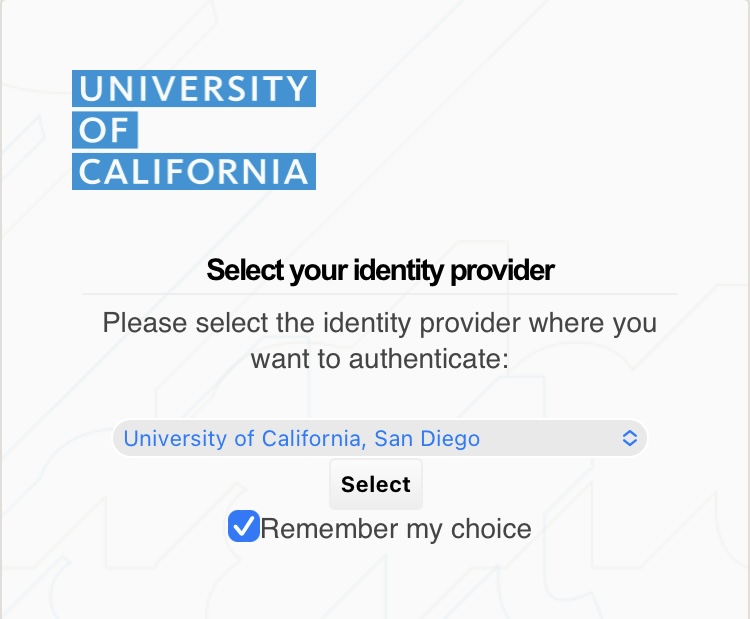
Task: Click the University of California logo
Action: [x=194, y=130]
